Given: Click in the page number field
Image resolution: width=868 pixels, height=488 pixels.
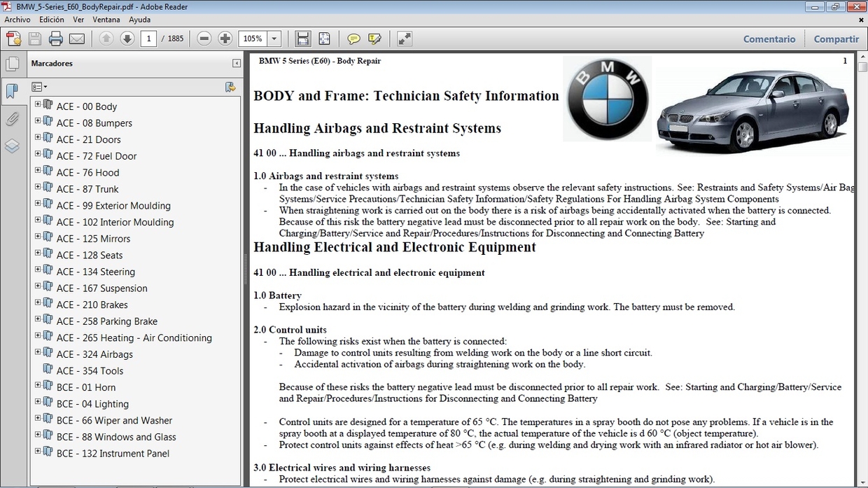Looking at the screenshot, I should point(148,39).
